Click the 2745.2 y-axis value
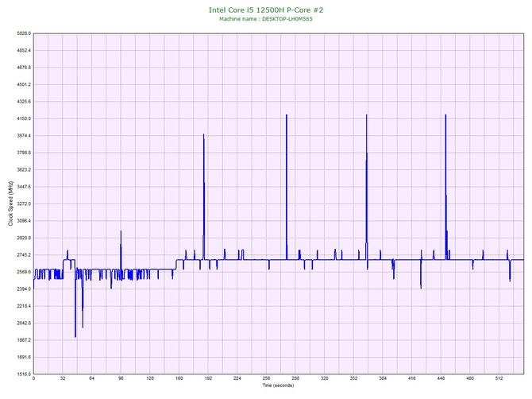Viewport: 532px width, 399px height. click(x=24, y=255)
